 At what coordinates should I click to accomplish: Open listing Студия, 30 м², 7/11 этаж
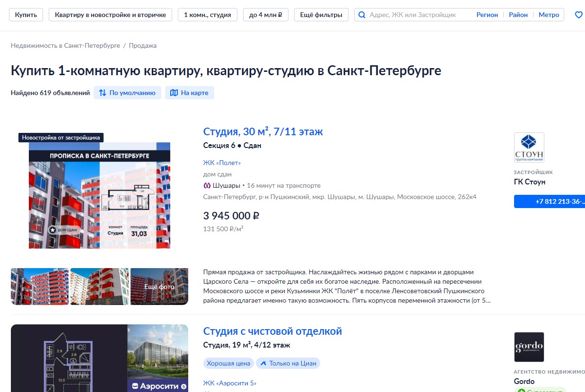pyautogui.click(x=263, y=131)
